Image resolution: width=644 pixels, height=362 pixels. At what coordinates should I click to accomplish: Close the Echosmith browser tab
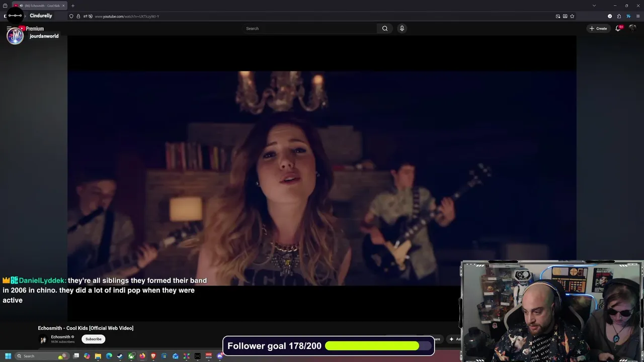point(63,6)
